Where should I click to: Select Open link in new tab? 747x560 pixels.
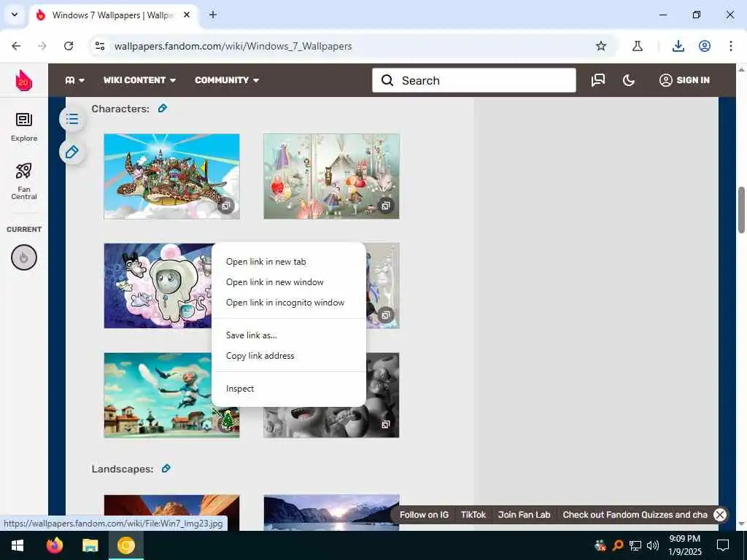[289, 262]
